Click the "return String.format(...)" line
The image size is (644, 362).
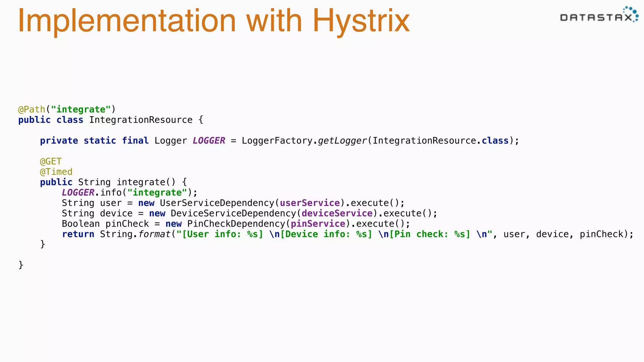click(347, 234)
